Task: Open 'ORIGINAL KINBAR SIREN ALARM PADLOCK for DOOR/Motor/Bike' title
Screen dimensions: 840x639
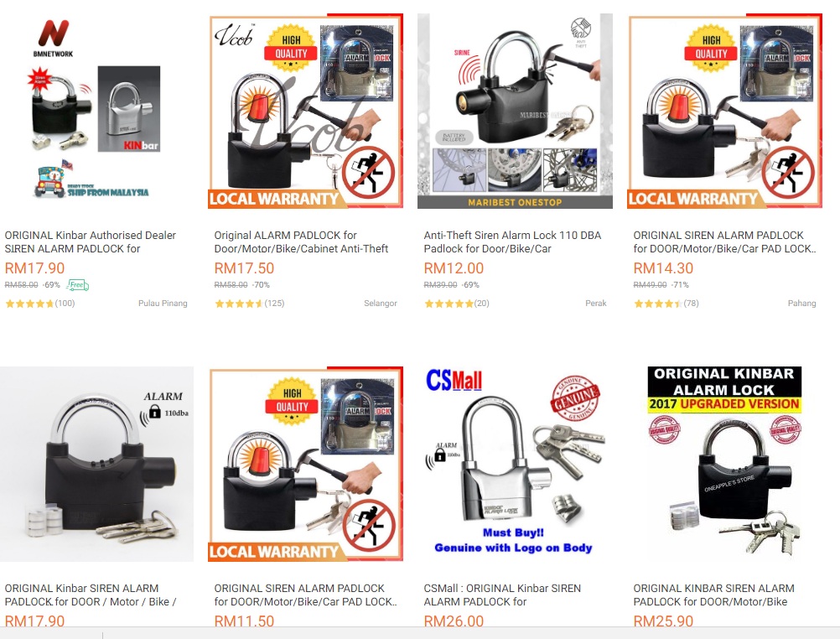Action: (x=713, y=595)
